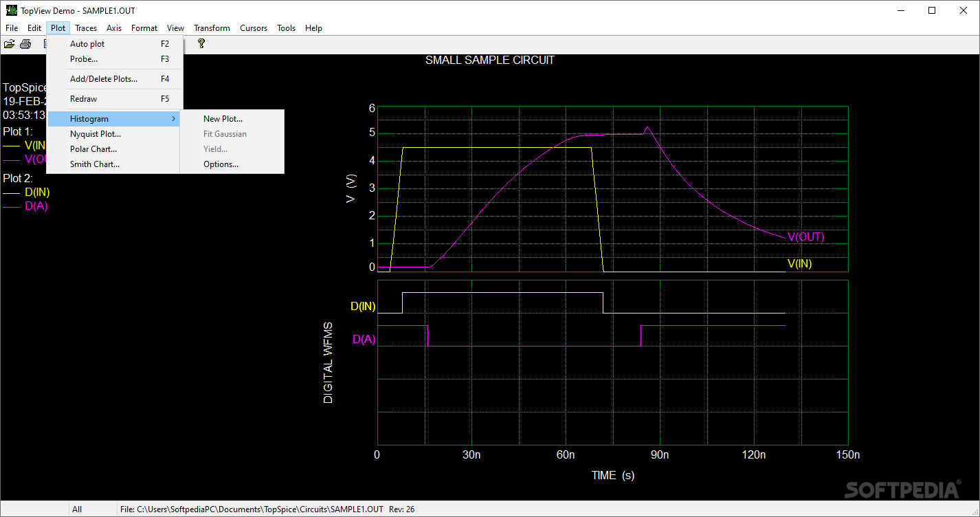Click the file path in status bar
980x517 pixels.
click(x=252, y=509)
